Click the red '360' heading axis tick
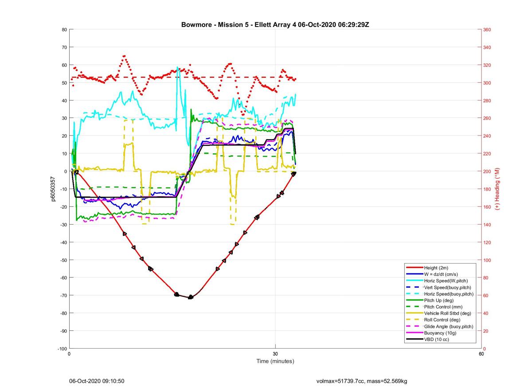Image resolution: width=532 pixels, height=392 pixels. coord(487,30)
